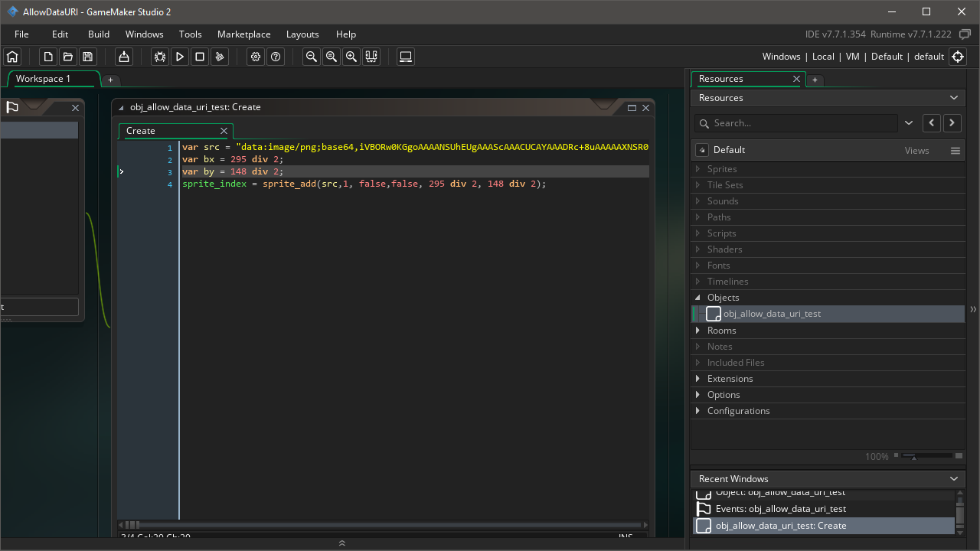Screen dimensions: 980x551
Task: Start the Debug mode using the bug icon
Action: (x=159, y=57)
